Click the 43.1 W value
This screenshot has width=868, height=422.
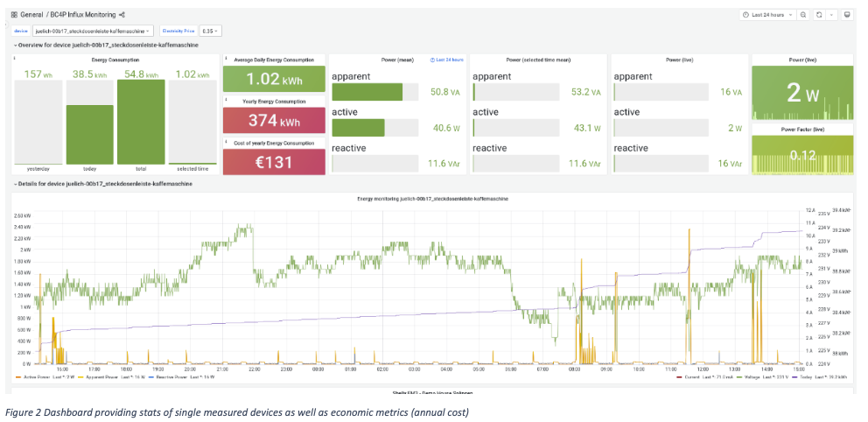point(586,128)
